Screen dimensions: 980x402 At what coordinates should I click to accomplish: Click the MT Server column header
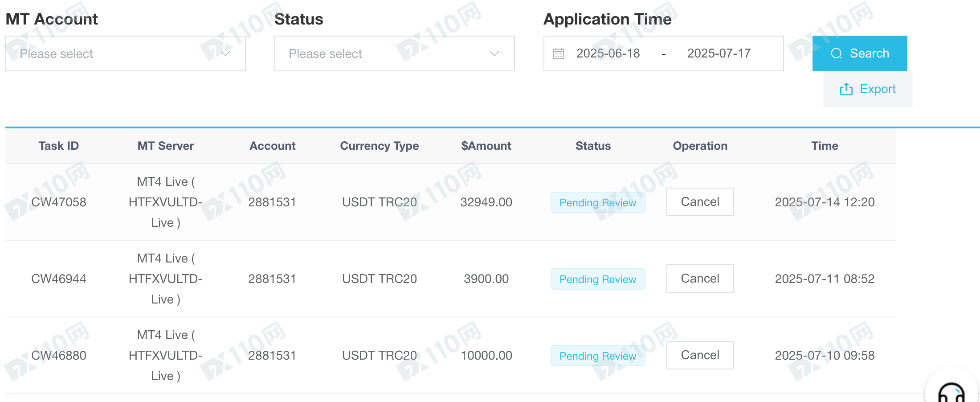[165, 146]
